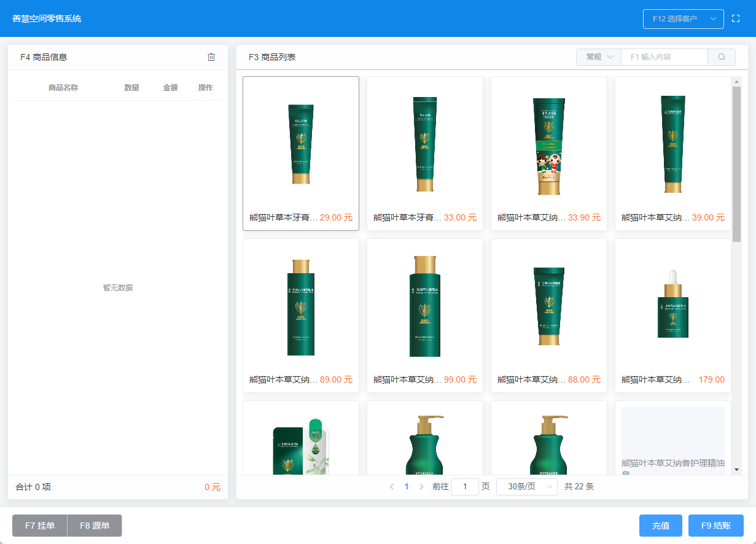The height and width of the screenshot is (544, 756).
Task: Click the F9 结账 checkout button
Action: 715,526
